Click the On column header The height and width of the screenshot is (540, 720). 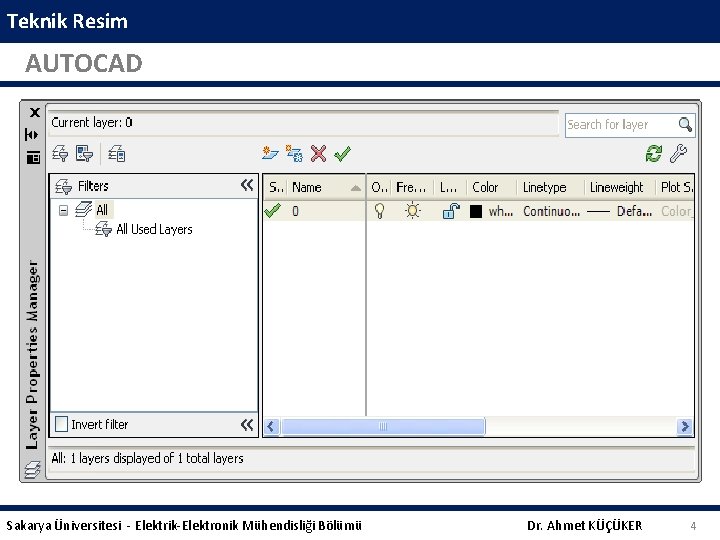(379, 187)
